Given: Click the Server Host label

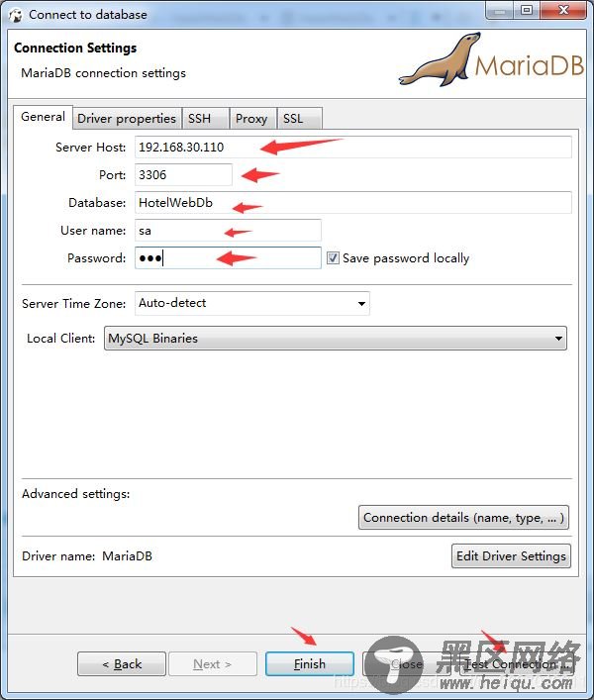Looking at the screenshot, I should (91, 148).
